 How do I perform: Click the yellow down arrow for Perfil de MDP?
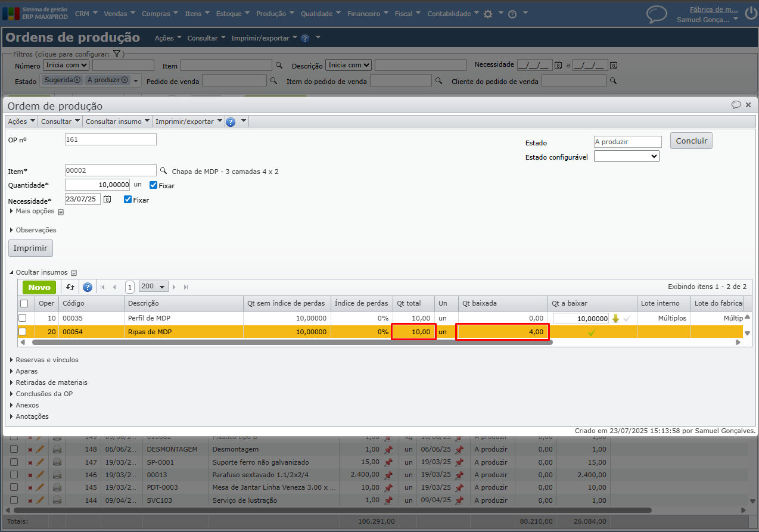click(616, 319)
